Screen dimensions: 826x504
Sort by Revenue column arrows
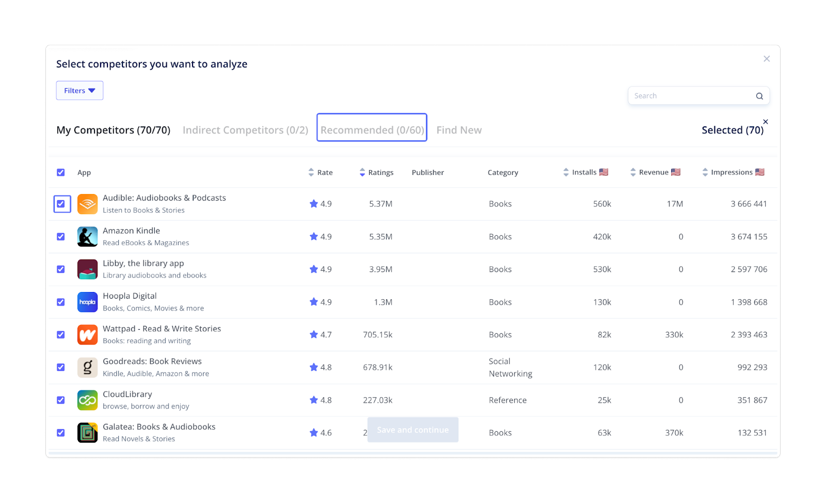[633, 172]
